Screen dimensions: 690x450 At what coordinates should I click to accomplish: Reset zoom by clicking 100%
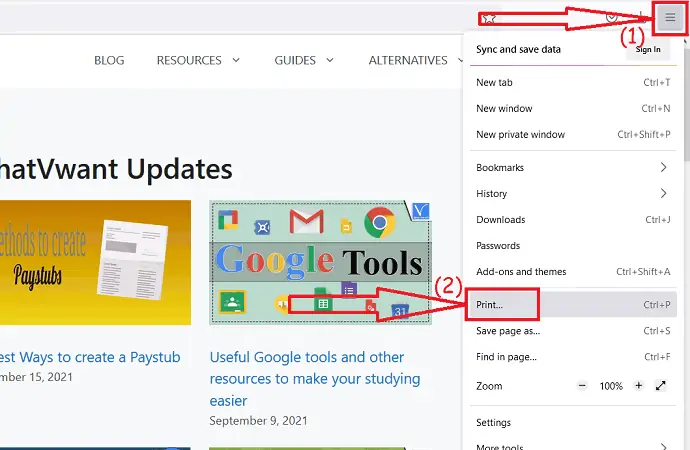(611, 386)
